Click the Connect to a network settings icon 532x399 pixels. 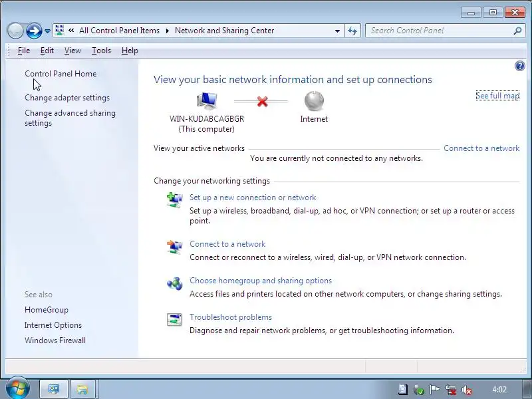click(x=174, y=247)
